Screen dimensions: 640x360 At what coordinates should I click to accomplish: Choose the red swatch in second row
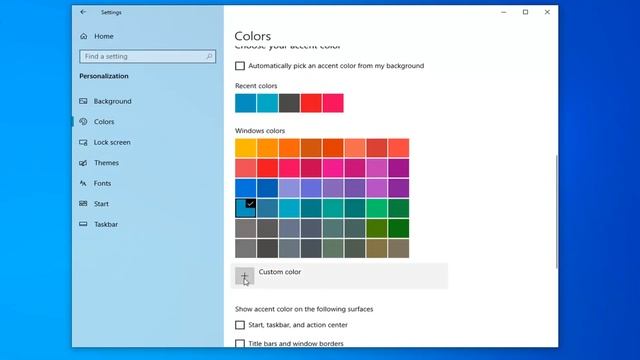coord(267,168)
